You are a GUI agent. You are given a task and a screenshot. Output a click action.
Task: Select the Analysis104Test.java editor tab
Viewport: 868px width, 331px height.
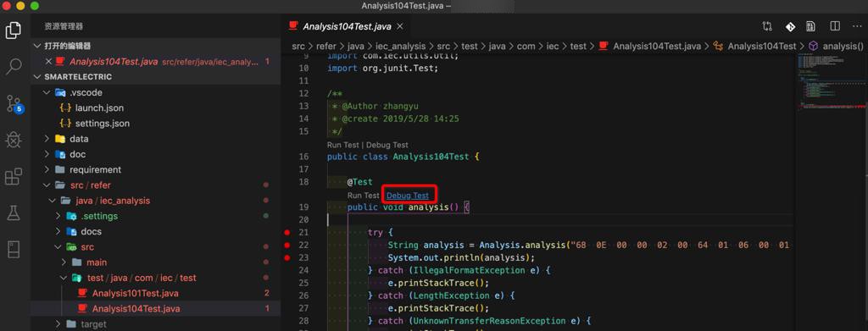(347, 26)
